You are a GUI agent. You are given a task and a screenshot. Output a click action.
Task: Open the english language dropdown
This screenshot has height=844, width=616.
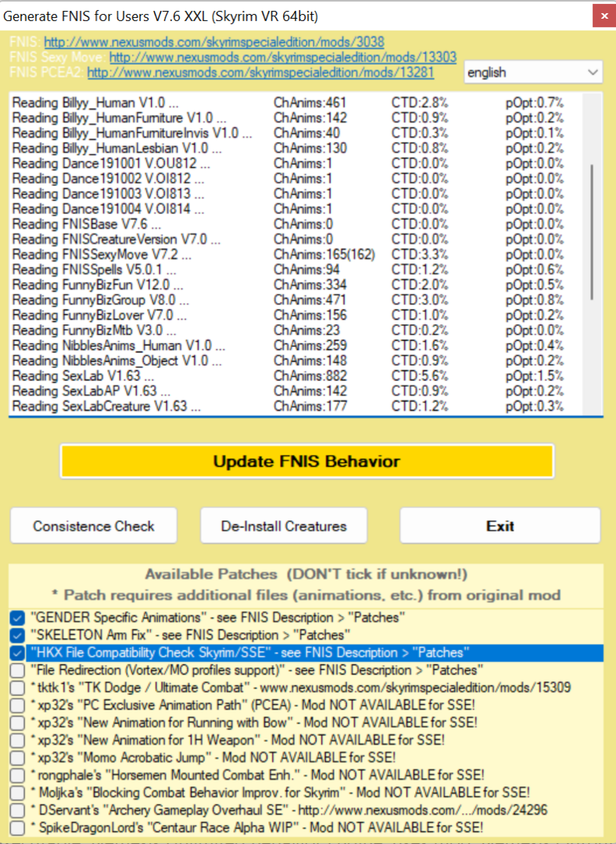533,72
